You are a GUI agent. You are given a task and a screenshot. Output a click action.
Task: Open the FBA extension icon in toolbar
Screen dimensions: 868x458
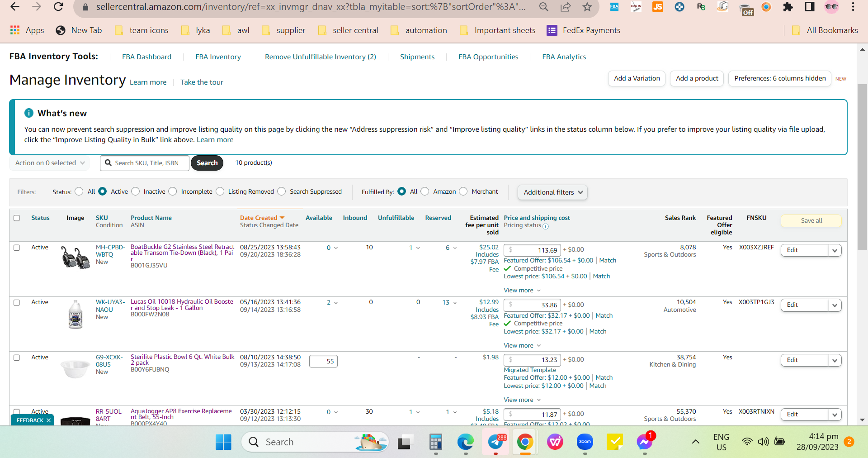click(x=614, y=7)
